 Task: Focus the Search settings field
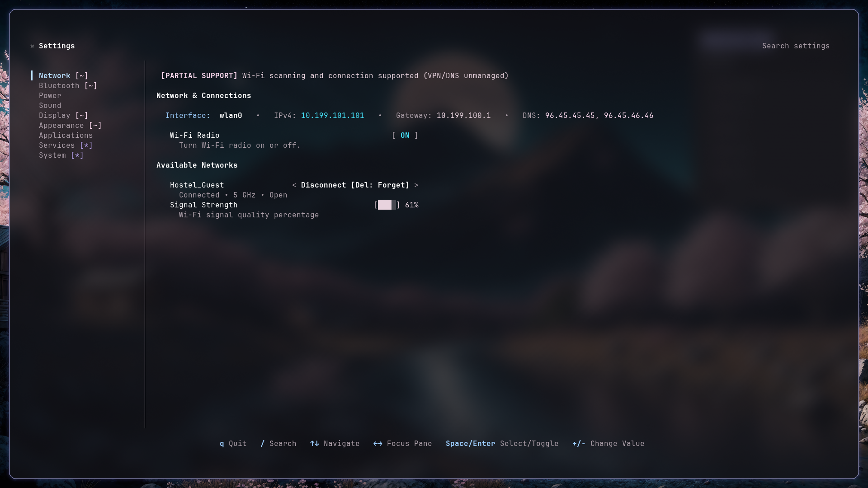click(x=796, y=46)
